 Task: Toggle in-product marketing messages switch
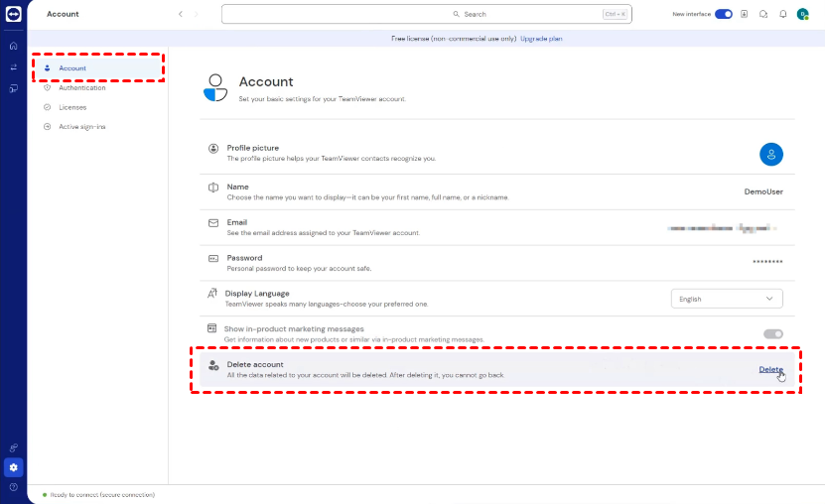pyautogui.click(x=773, y=333)
